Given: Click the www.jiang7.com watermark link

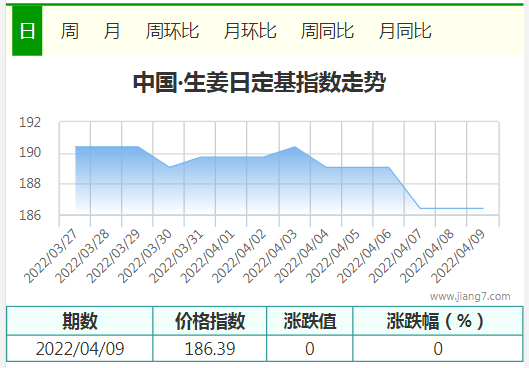Looking at the screenshot, I should point(470,296).
